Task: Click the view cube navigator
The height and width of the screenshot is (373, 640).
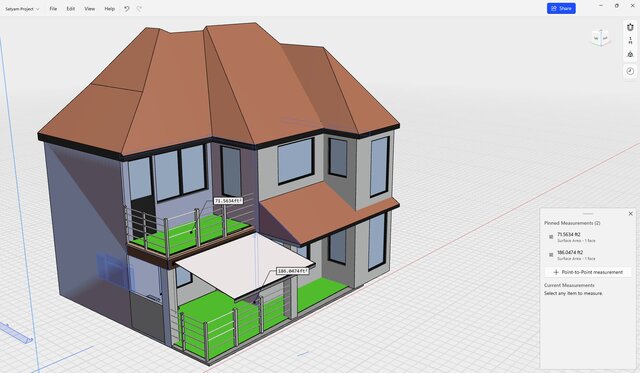Action: pyautogui.click(x=600, y=38)
